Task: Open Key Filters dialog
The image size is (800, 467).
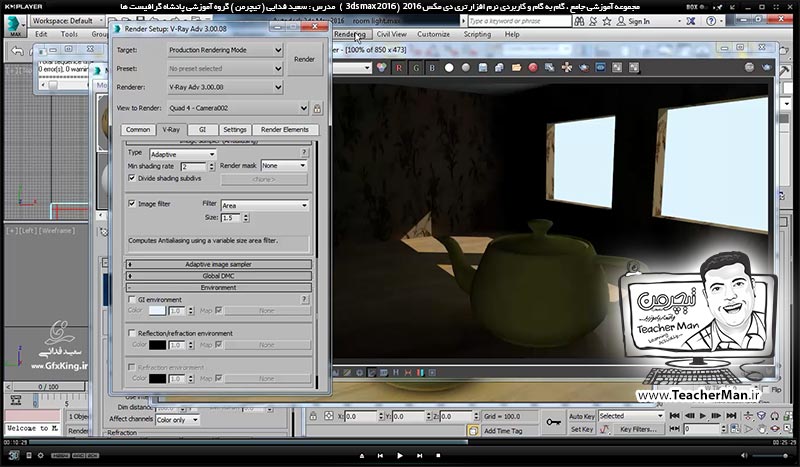Action: click(638, 430)
